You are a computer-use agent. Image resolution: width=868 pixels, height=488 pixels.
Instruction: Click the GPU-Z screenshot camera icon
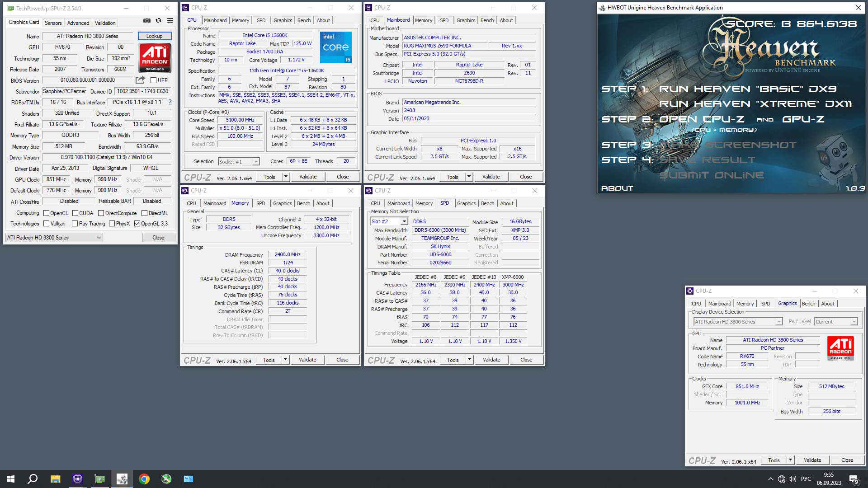click(147, 21)
